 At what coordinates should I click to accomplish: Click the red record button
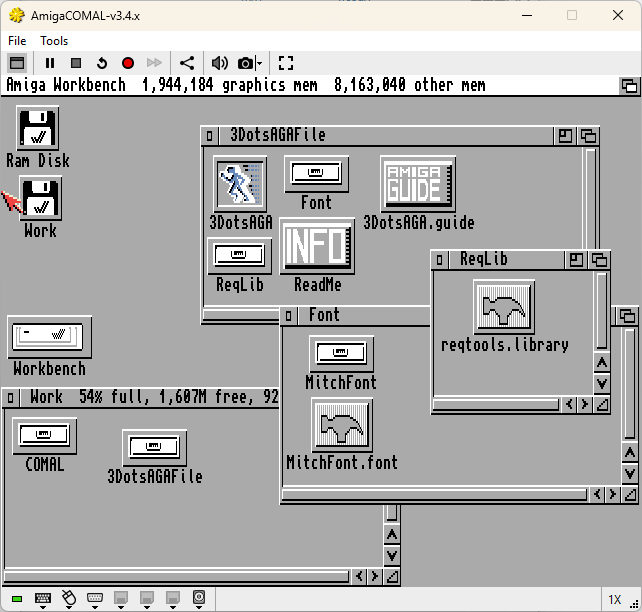click(128, 63)
